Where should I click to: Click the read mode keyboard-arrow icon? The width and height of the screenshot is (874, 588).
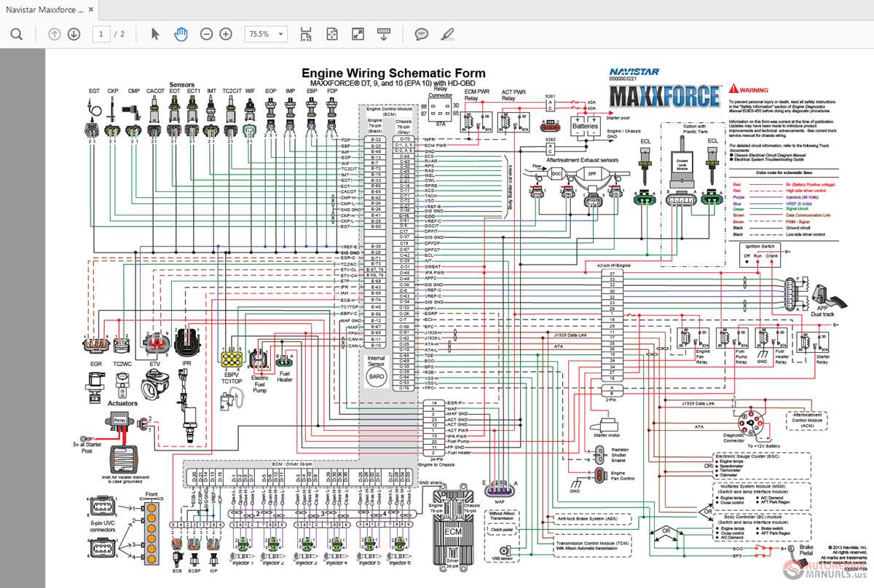[x=384, y=34]
